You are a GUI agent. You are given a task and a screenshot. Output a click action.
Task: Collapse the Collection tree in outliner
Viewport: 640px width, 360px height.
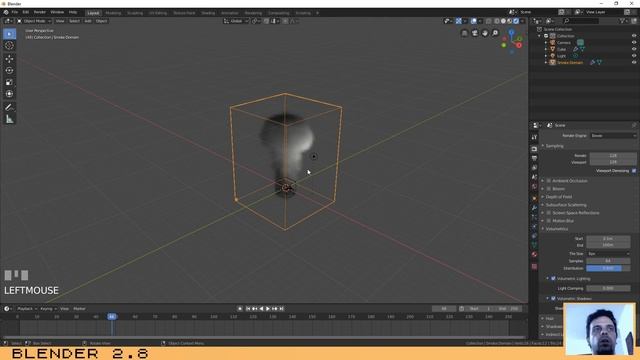tap(540, 36)
